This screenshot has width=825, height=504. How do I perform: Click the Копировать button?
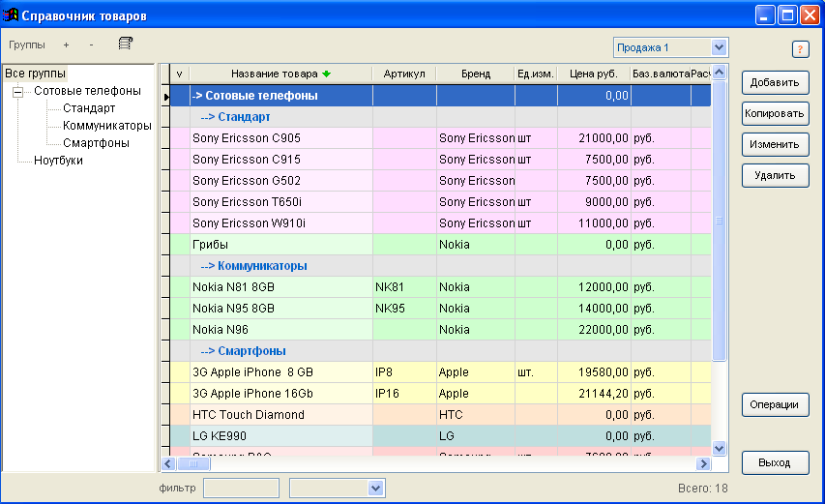(775, 113)
